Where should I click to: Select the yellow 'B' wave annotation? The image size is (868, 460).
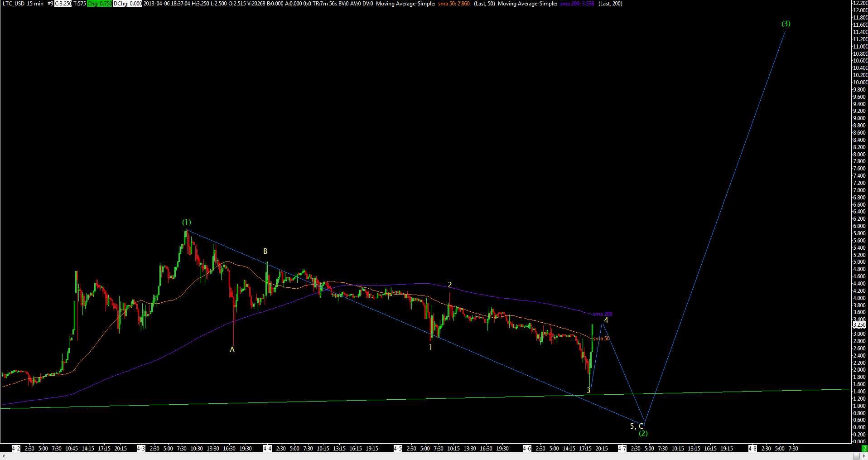265,251
